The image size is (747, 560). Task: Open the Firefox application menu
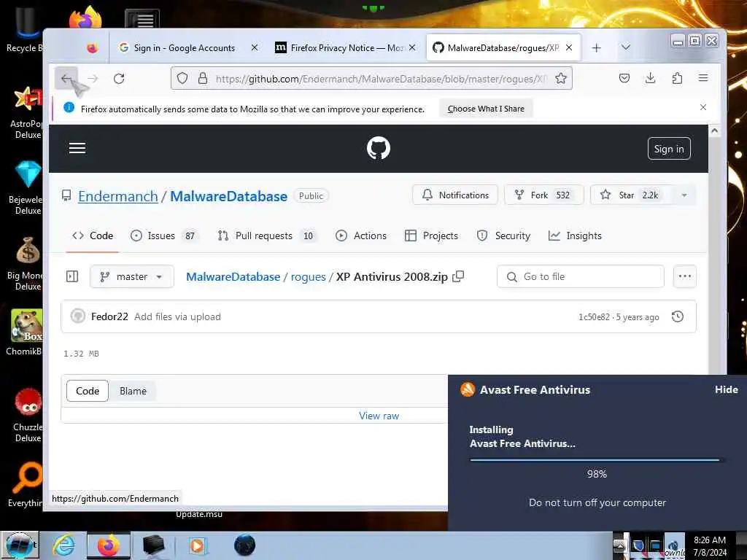coord(703,78)
